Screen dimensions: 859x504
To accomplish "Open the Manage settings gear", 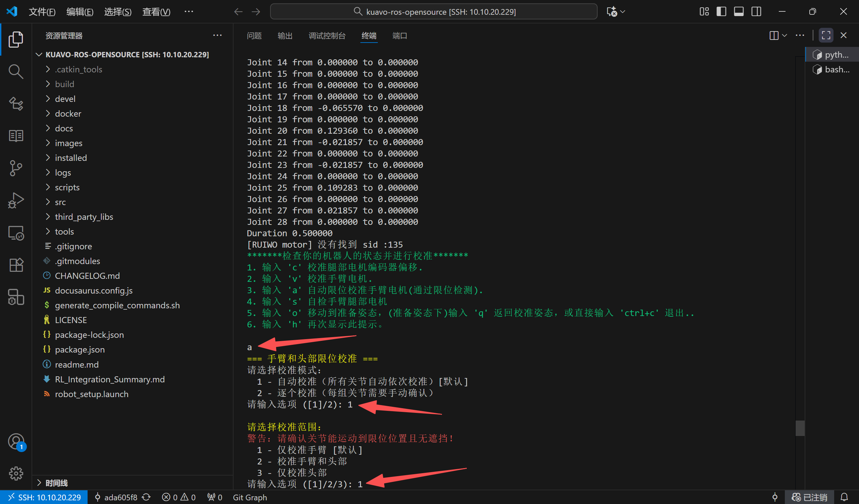I will 16,473.
